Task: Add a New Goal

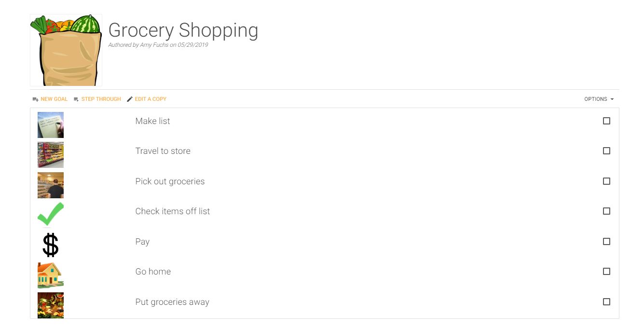Action: [50, 99]
